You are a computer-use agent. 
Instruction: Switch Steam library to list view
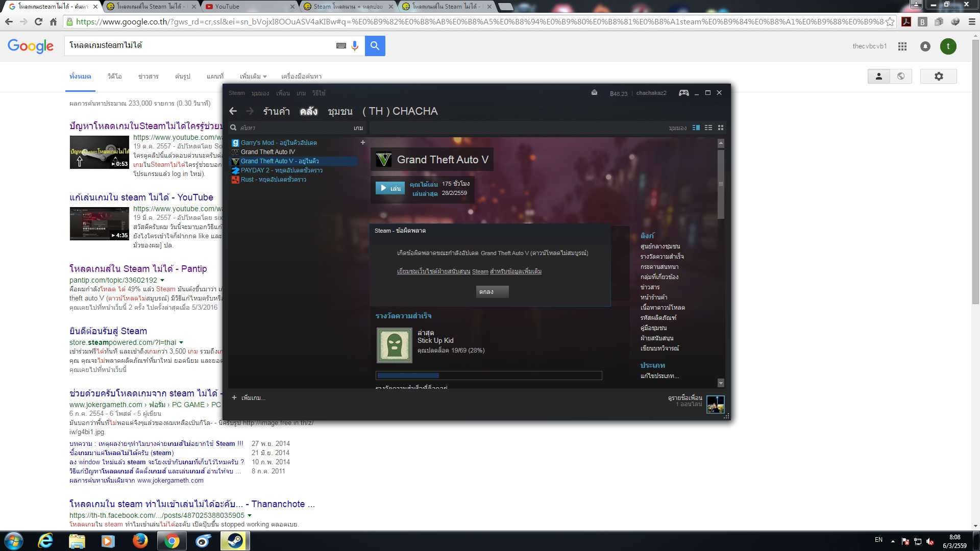[708, 128]
